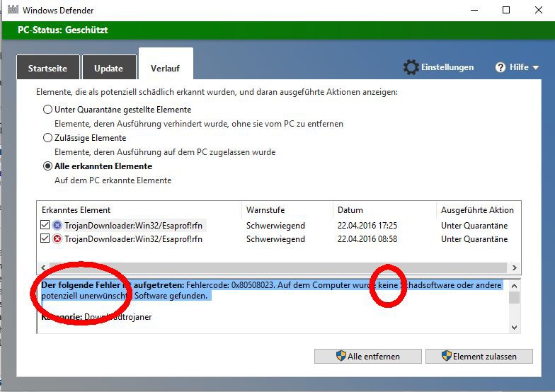Click date 22.04.2016 08:58 cell
The image size is (555, 392).
tap(367, 239)
